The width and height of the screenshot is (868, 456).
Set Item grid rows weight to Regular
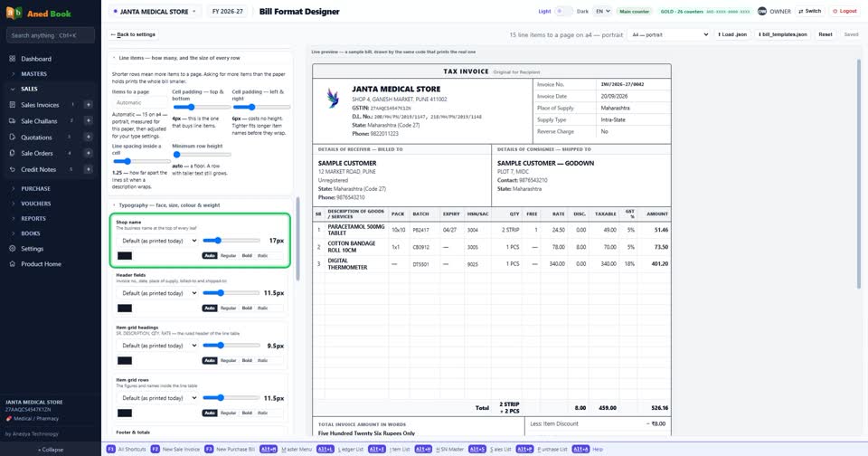coord(228,413)
